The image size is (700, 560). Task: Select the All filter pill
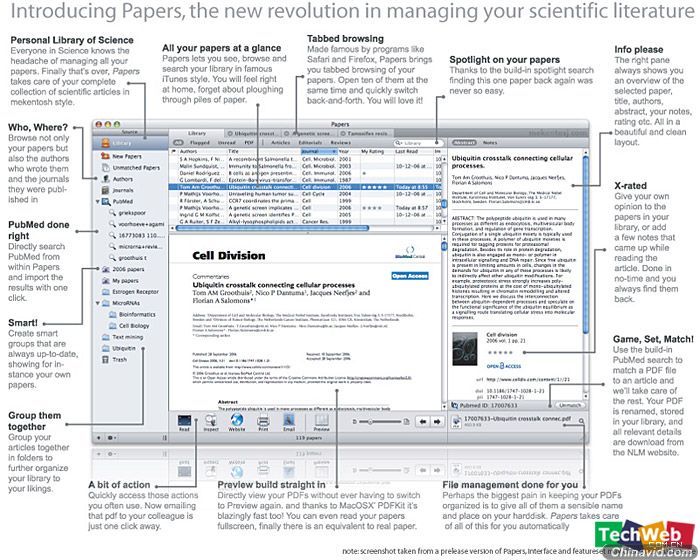(x=178, y=142)
